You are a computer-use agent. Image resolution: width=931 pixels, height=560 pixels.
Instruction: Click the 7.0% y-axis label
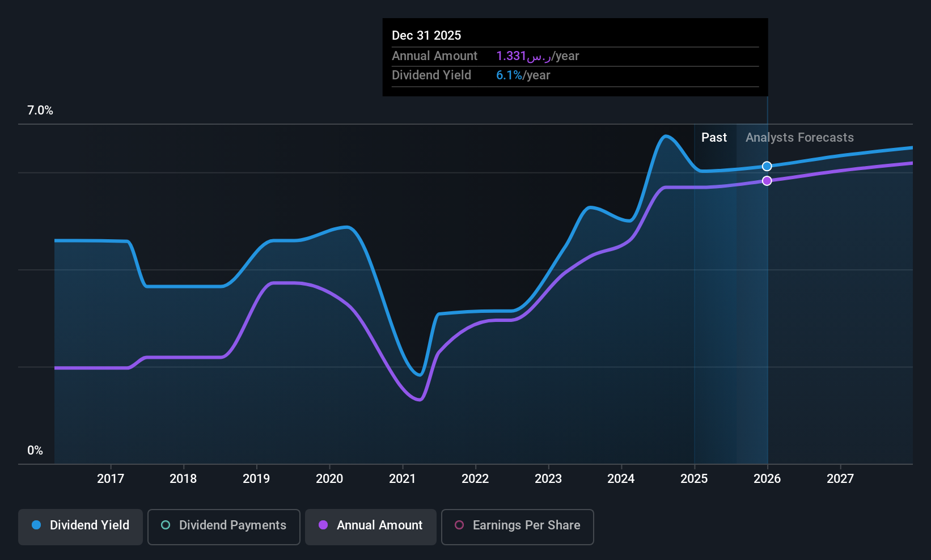pyautogui.click(x=40, y=111)
